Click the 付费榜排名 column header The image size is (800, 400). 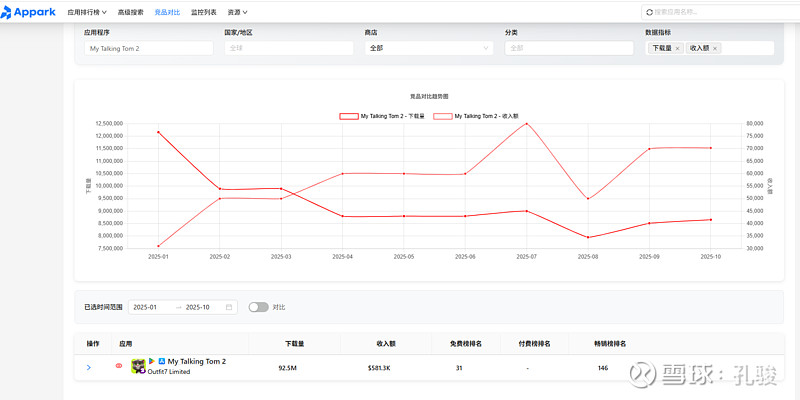pos(534,344)
